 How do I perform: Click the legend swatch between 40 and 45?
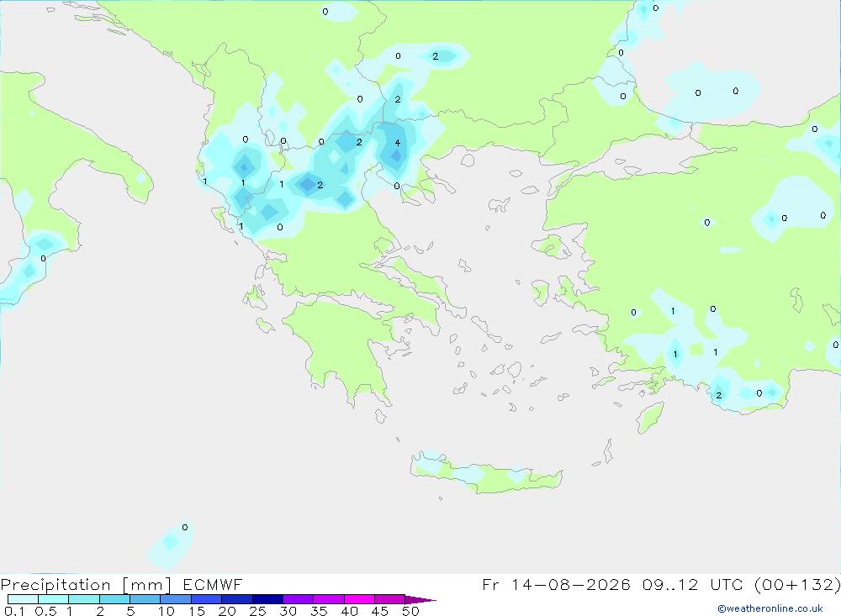[359, 599]
